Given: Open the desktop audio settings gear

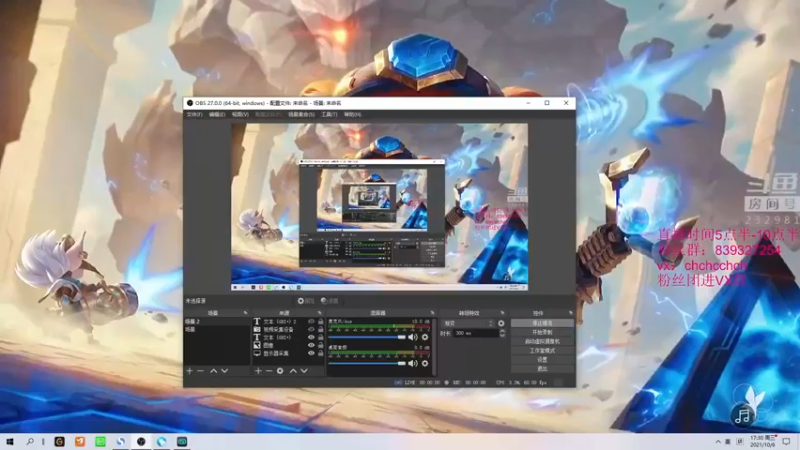Looking at the screenshot, I should [x=425, y=363].
